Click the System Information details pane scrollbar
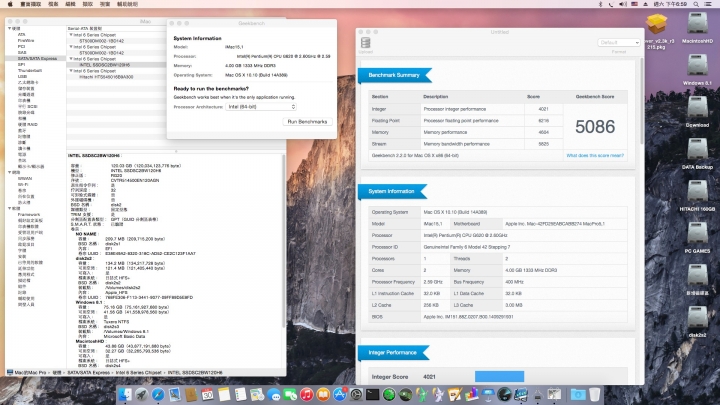The height and width of the screenshot is (405, 720). [283, 241]
